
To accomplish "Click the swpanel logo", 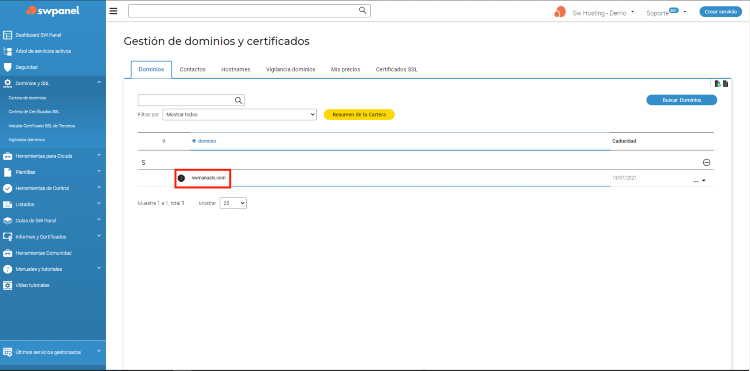I will (x=53, y=11).
